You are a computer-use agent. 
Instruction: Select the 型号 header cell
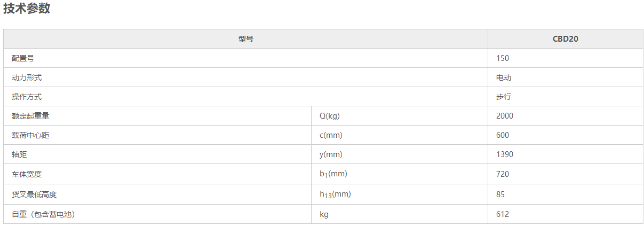pos(245,39)
